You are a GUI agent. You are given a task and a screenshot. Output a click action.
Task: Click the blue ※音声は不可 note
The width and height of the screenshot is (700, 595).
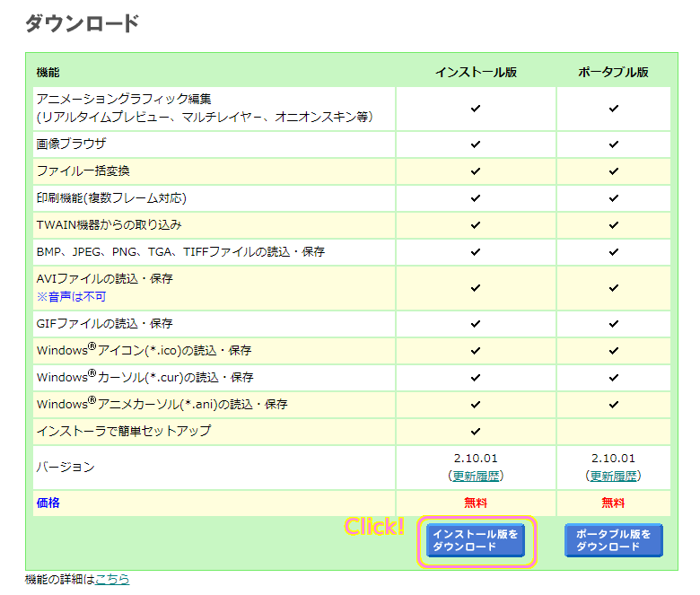(x=71, y=296)
